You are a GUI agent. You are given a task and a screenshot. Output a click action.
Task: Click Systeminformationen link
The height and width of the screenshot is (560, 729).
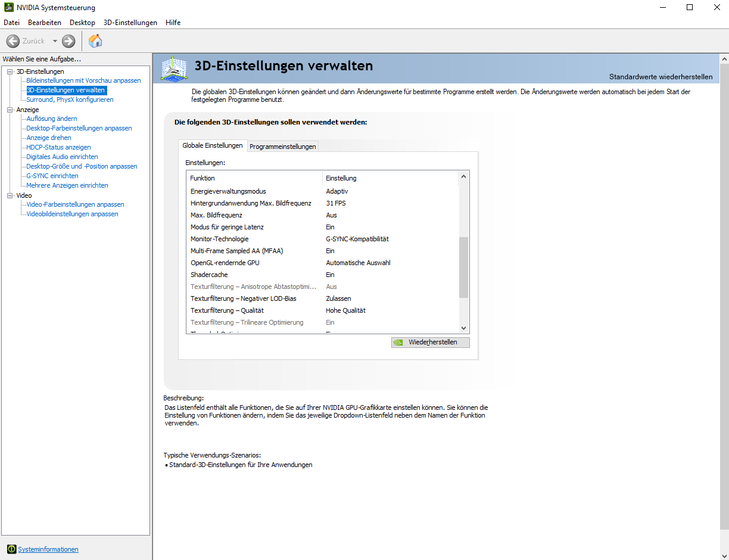(48, 549)
